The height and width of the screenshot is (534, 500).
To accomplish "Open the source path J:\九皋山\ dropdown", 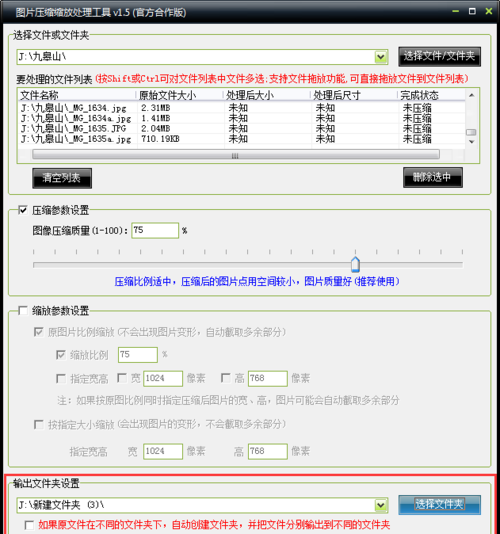I will [381, 57].
